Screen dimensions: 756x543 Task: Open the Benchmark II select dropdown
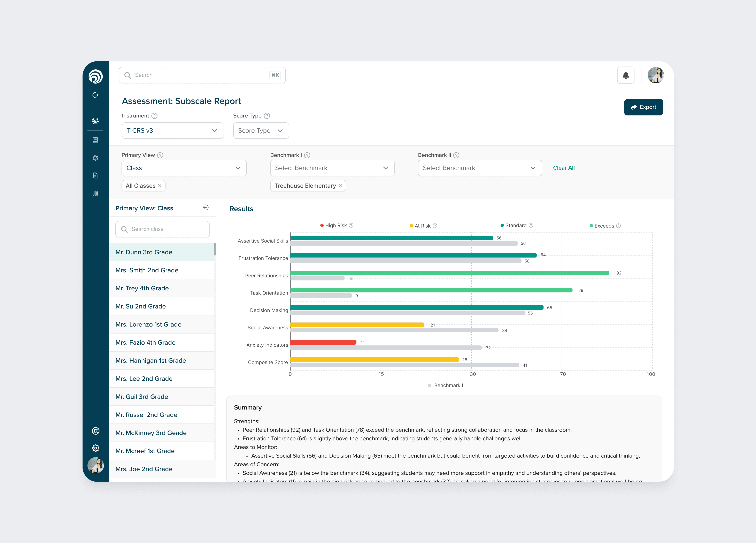point(479,168)
